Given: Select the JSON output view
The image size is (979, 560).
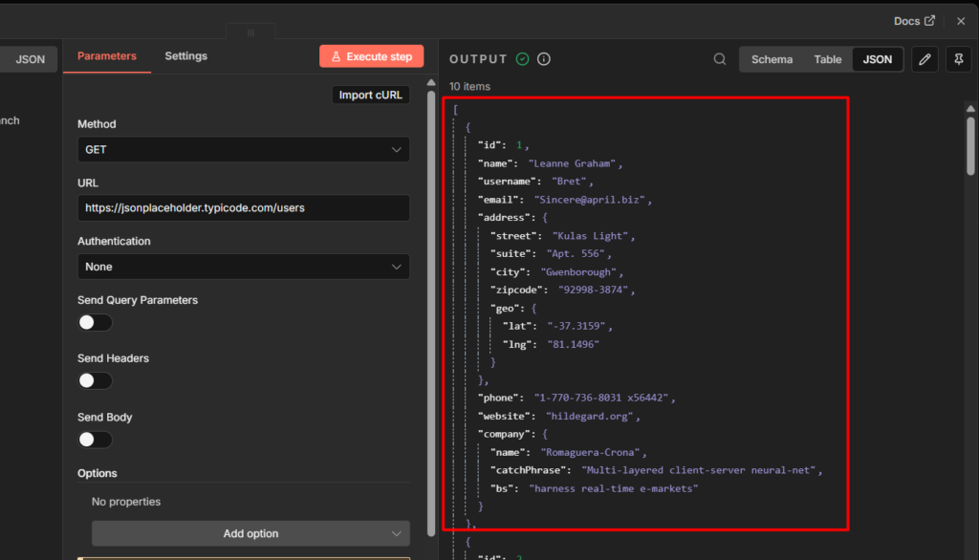Looking at the screenshot, I should point(878,59).
